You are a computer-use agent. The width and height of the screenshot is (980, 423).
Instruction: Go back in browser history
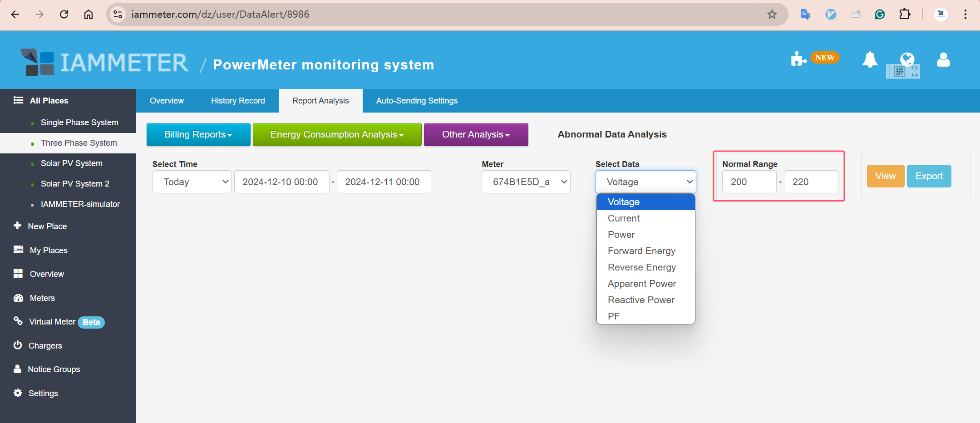pos(15,15)
